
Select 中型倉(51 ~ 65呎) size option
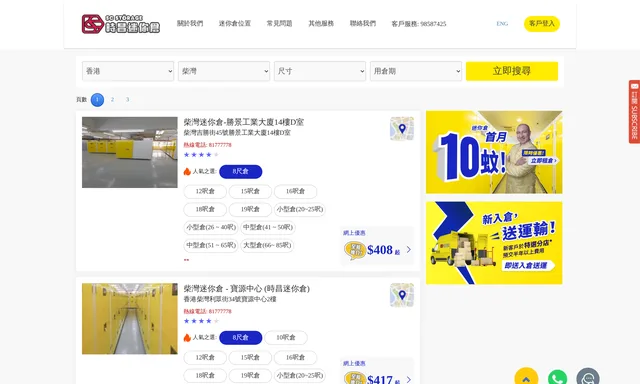(211, 245)
